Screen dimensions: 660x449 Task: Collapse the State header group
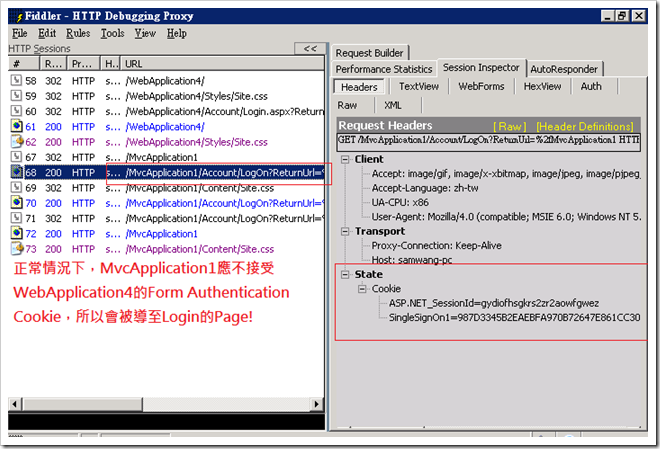345,274
